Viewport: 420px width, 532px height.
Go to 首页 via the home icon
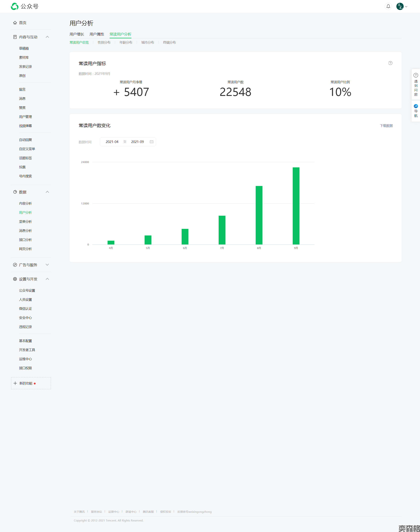(15, 23)
